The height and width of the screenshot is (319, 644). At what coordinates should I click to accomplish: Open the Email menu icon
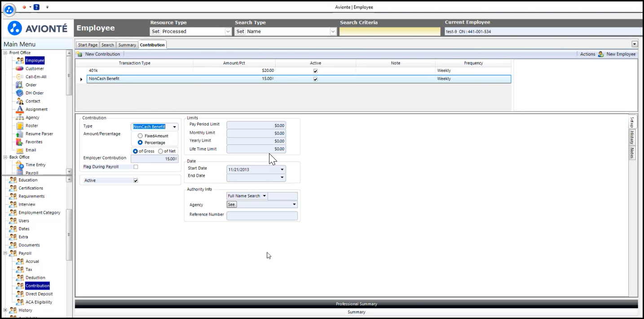tap(20, 150)
